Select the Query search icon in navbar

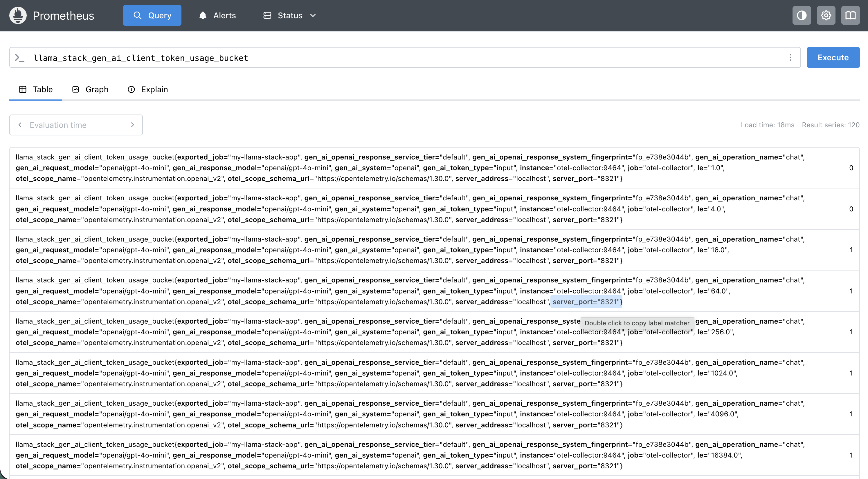click(138, 15)
